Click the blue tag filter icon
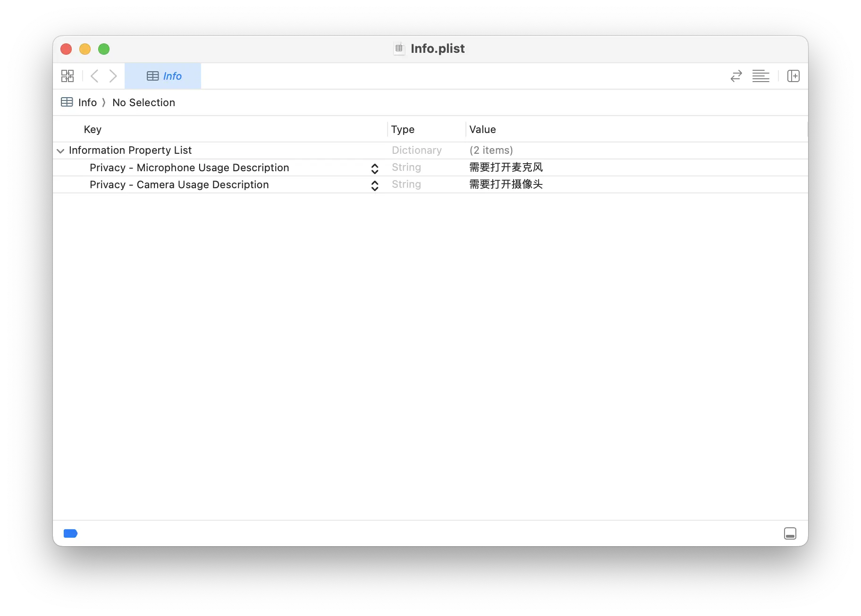The image size is (861, 616). [x=70, y=533]
